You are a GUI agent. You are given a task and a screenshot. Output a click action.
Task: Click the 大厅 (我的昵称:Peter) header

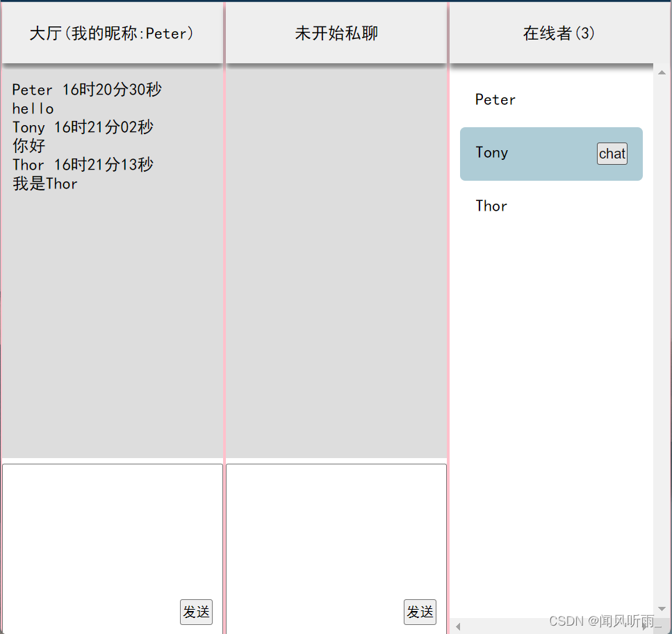coord(113,33)
